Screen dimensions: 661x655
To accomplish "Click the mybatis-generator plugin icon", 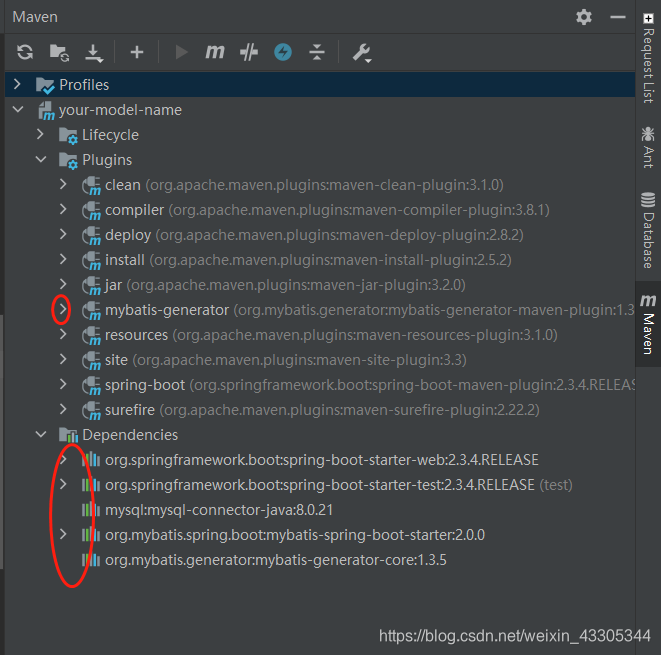I will pyautogui.click(x=91, y=311).
